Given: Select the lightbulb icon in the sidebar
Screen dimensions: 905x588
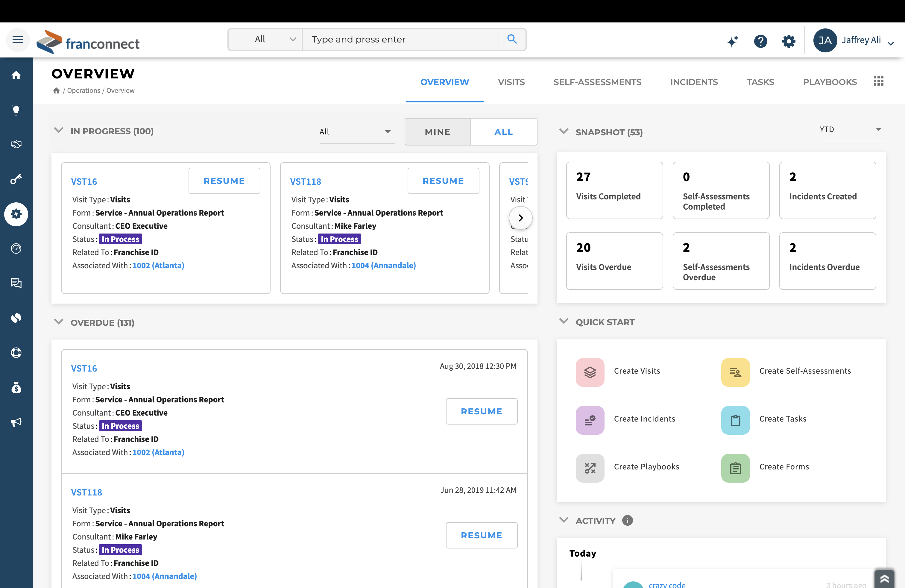Looking at the screenshot, I should (x=16, y=110).
